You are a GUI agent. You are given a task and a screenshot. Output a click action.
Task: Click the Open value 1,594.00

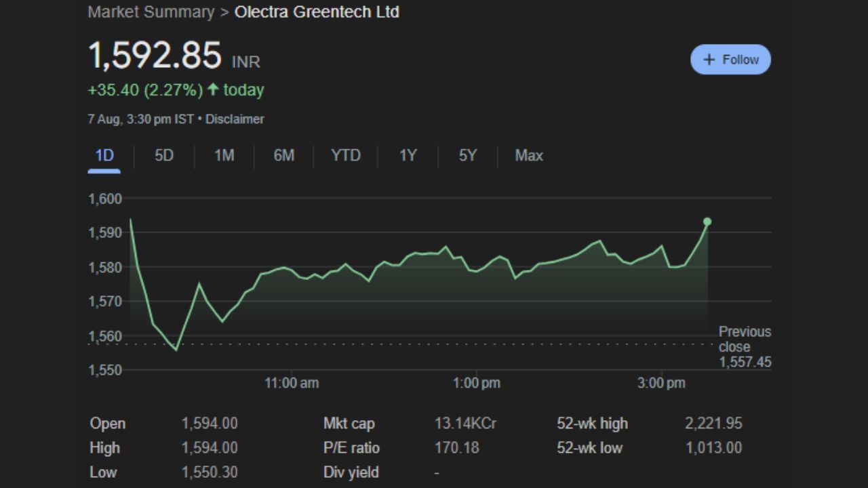210,424
